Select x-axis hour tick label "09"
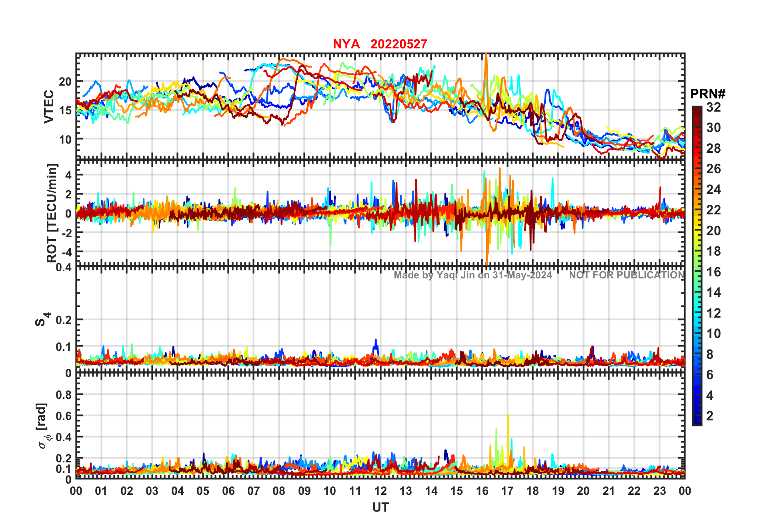 (304, 491)
